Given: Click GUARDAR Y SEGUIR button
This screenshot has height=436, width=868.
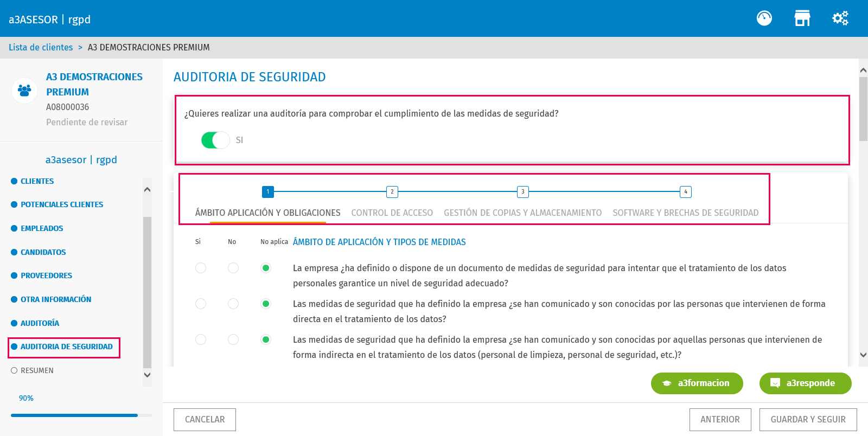Looking at the screenshot, I should (x=808, y=419).
